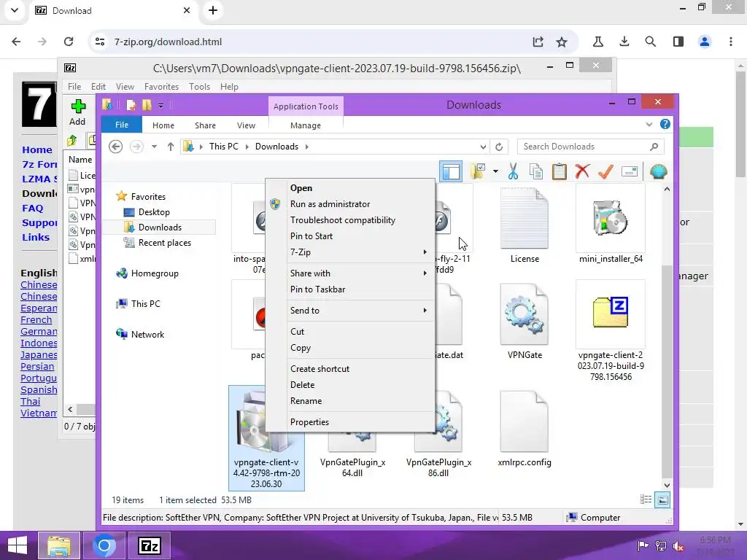Open the Share ribbon tab

click(205, 125)
